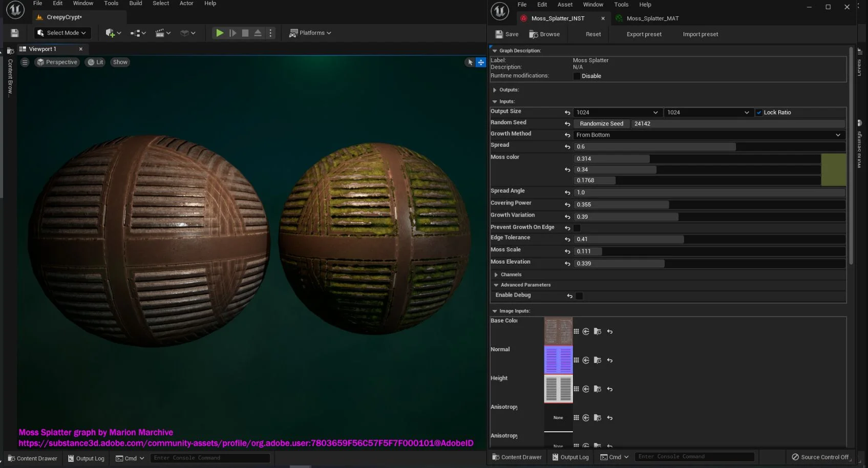The width and height of the screenshot is (868, 468).
Task: Click the green Play button
Action: coord(219,33)
